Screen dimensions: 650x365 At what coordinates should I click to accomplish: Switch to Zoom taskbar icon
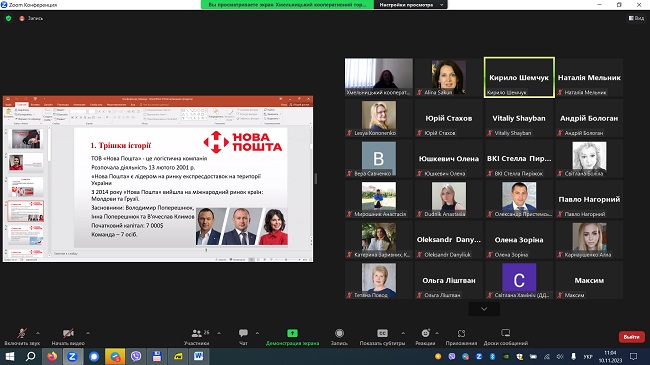click(73, 356)
